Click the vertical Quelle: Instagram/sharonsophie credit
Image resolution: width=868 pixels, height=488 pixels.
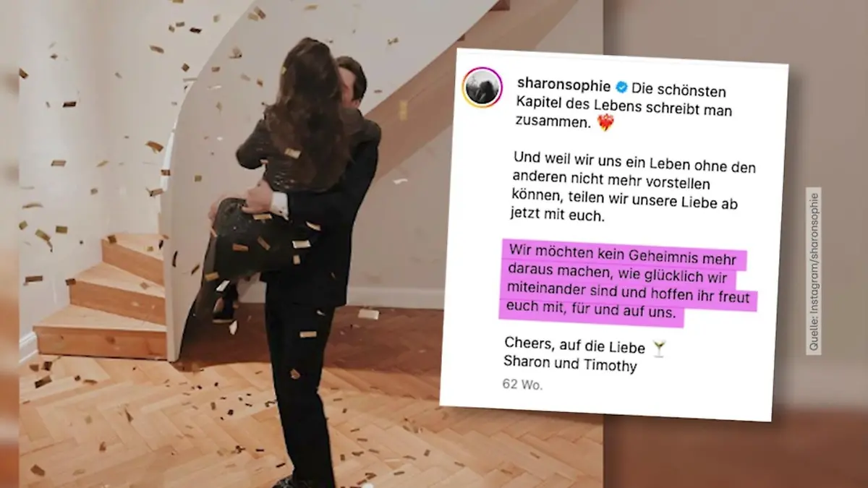(814, 271)
